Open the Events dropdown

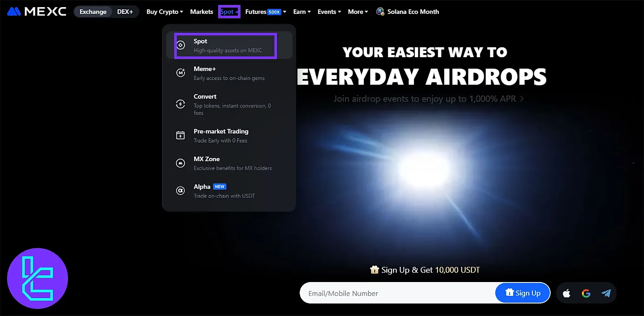coord(329,12)
